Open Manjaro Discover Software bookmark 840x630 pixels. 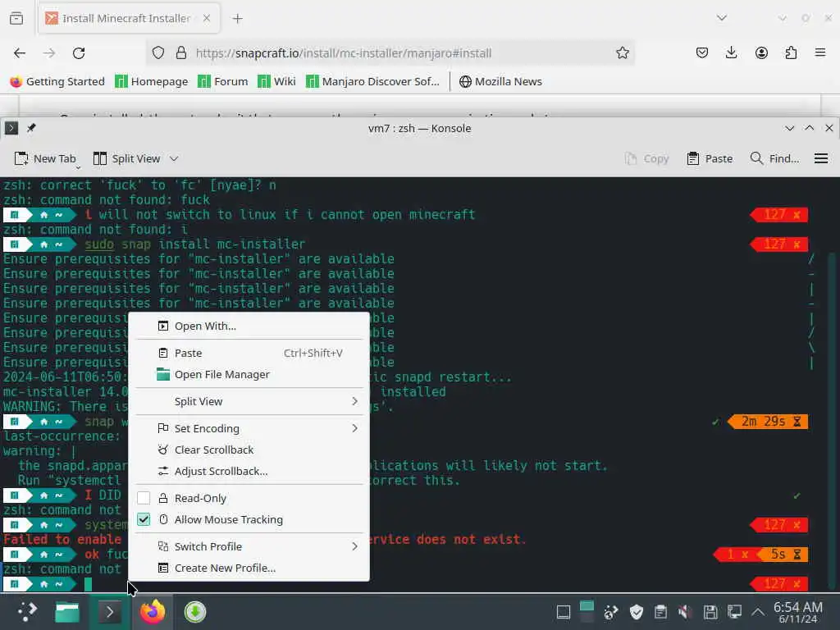pyautogui.click(x=372, y=81)
